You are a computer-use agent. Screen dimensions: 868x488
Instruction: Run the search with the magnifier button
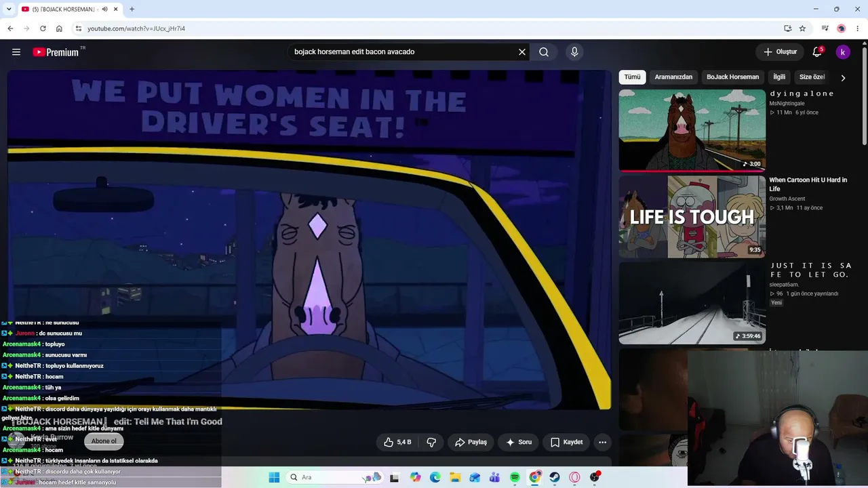(x=544, y=52)
